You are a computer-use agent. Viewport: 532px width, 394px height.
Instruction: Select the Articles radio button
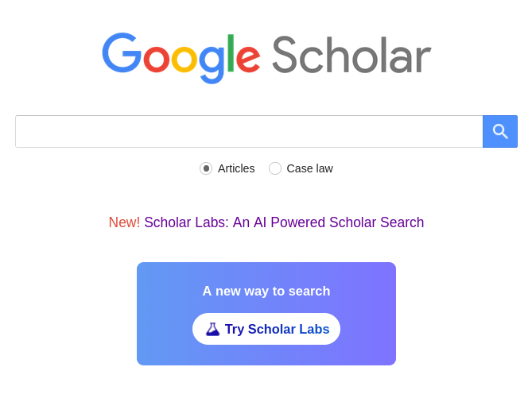pyautogui.click(x=206, y=168)
